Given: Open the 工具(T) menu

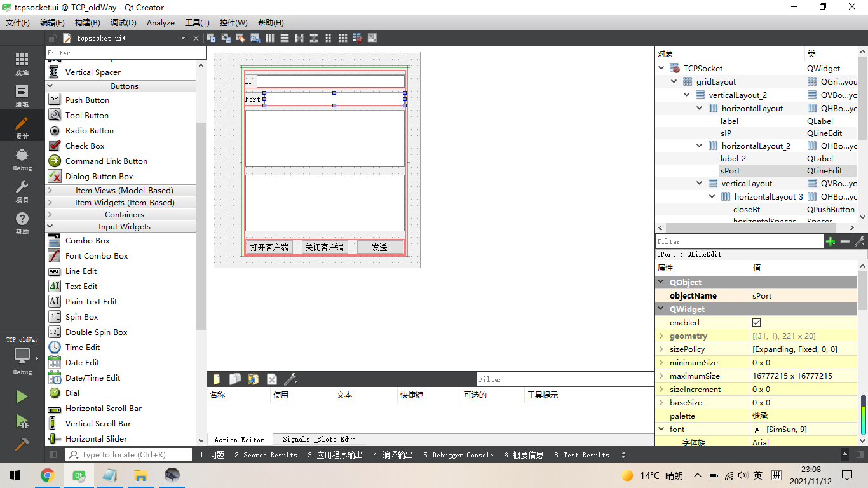Looking at the screenshot, I should pos(197,22).
